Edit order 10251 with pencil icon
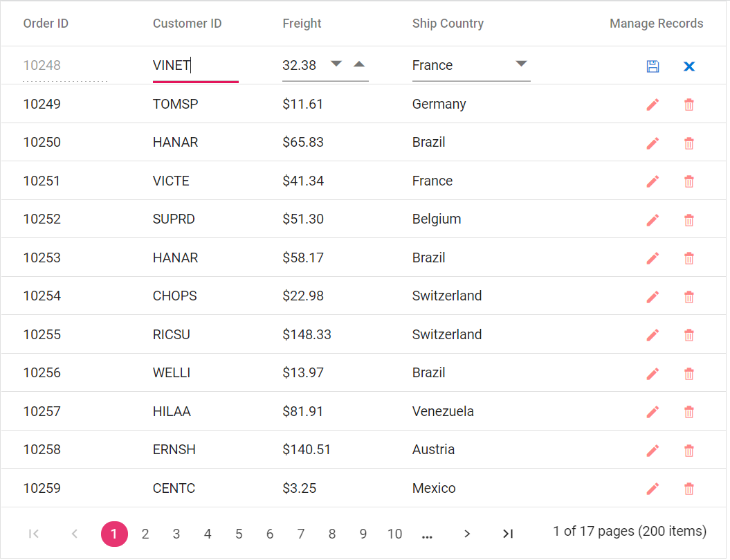This screenshot has width=730, height=560. coord(653,181)
